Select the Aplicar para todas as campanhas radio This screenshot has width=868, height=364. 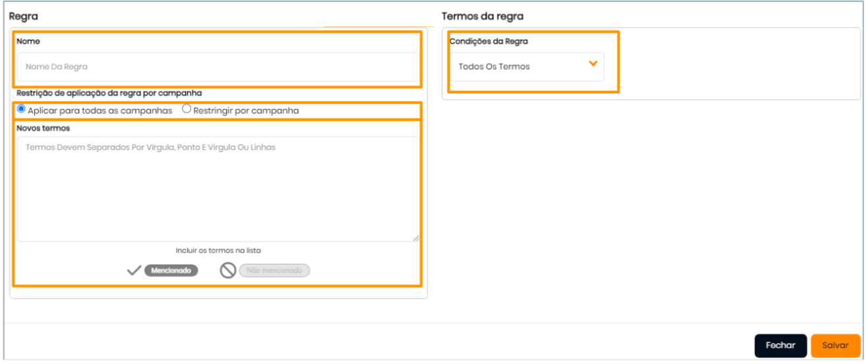(x=22, y=109)
